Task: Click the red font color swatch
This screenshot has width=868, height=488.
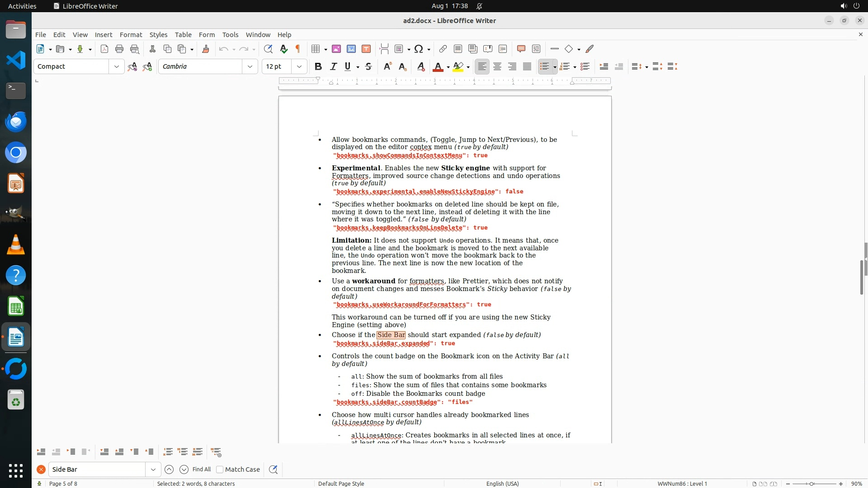Action: click(438, 66)
